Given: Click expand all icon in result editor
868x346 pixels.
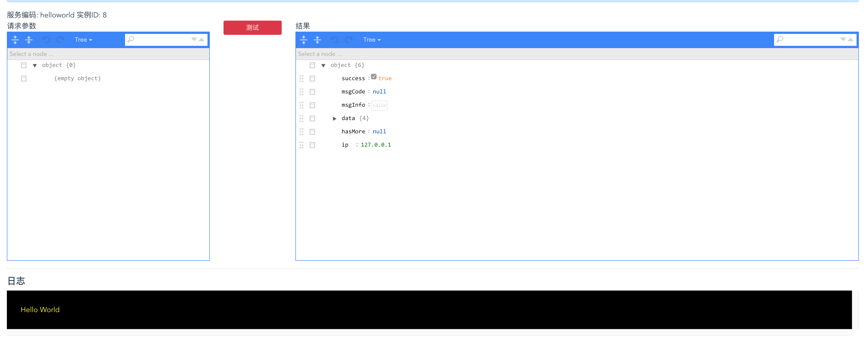Looking at the screenshot, I should point(304,40).
